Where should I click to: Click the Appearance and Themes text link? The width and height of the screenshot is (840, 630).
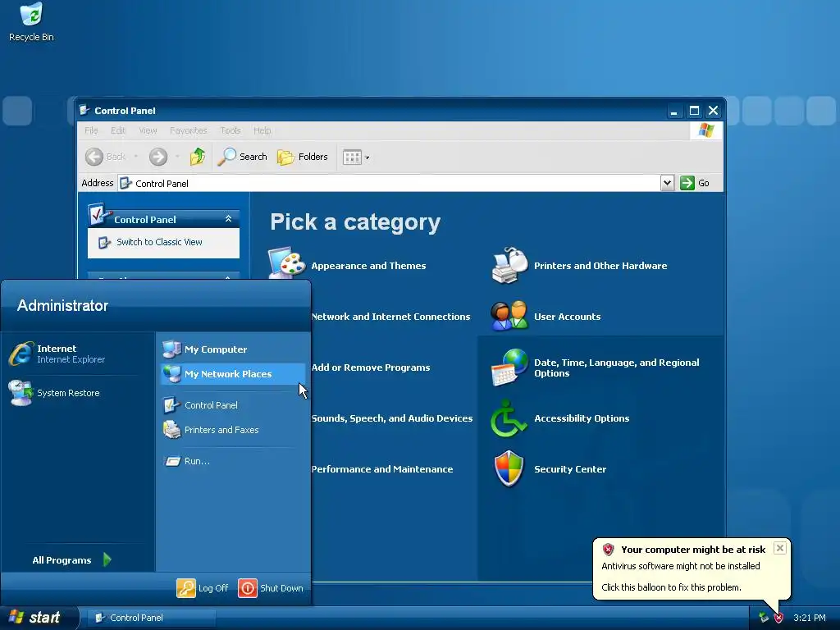click(368, 266)
